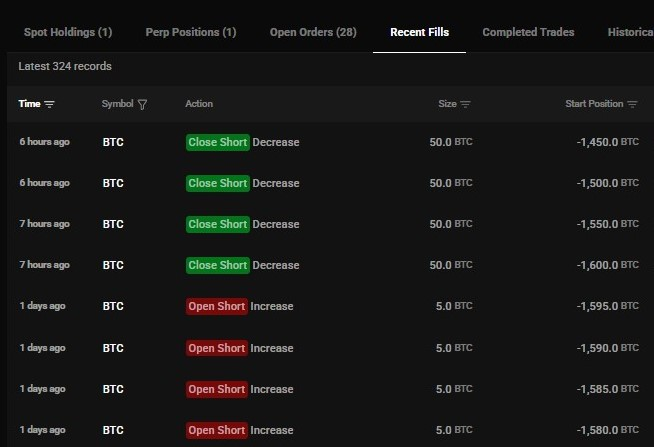654x447 pixels.
Task: Open the Open Orders (28) tab
Action: coord(313,33)
